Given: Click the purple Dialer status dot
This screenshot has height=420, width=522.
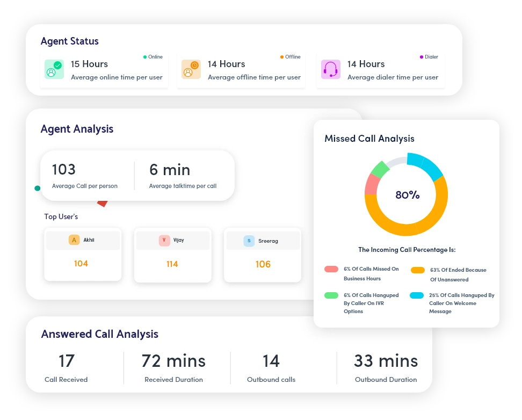Looking at the screenshot, I should 422,57.
